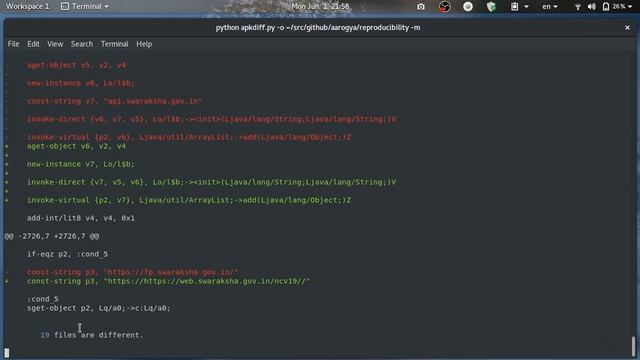Click the red line "new-instance v6, Lo/l$b;"

(81, 83)
